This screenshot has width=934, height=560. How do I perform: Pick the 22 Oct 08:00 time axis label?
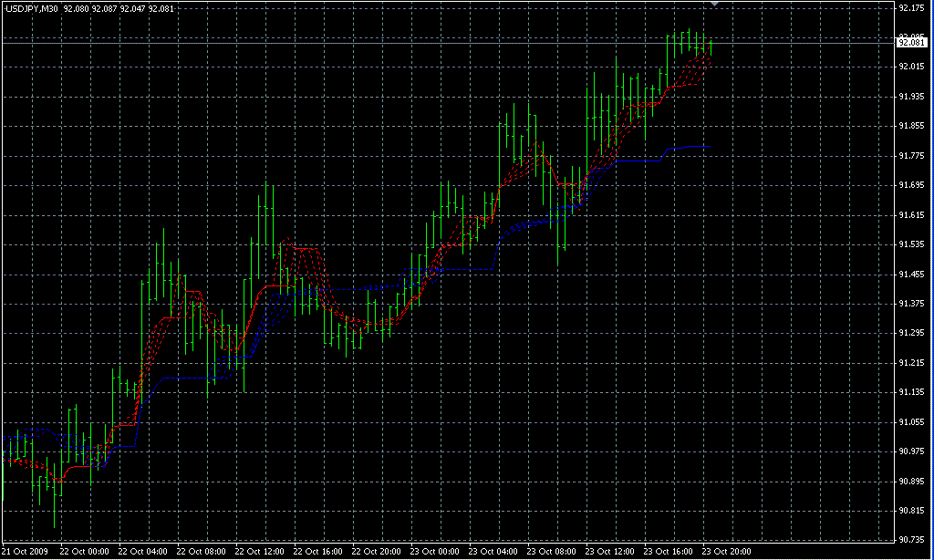point(202,552)
